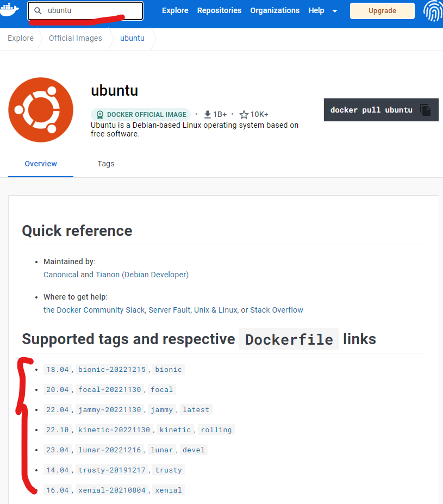Click the download count icon showing 1B+
Viewport: 443px width, 504px height.
pos(207,114)
